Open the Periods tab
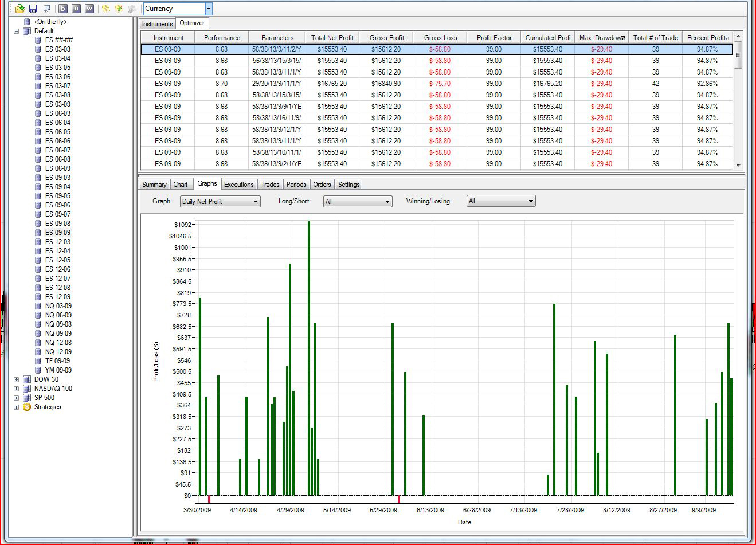The image size is (756, 545). pyautogui.click(x=296, y=185)
